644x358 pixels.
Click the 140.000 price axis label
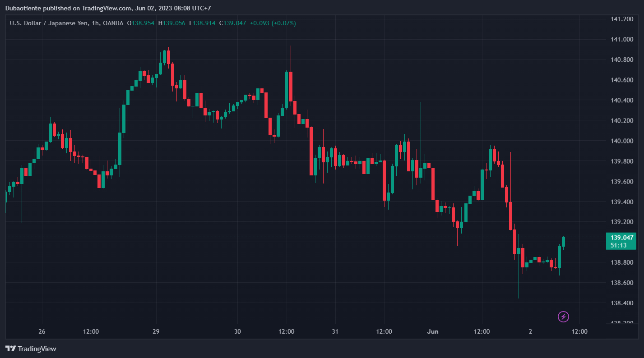pyautogui.click(x=621, y=141)
